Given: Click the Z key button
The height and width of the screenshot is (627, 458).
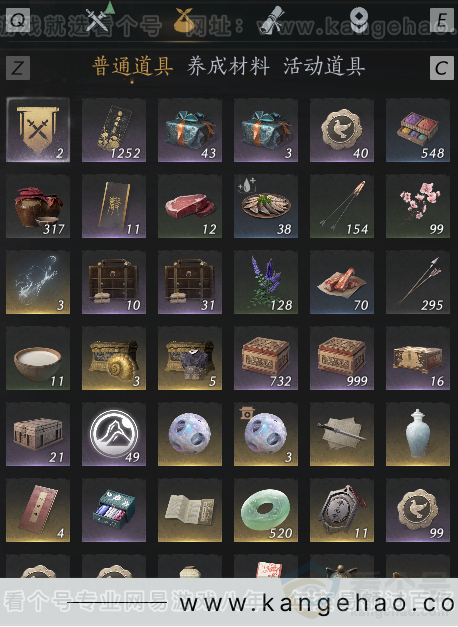Looking at the screenshot, I should click(x=18, y=68).
